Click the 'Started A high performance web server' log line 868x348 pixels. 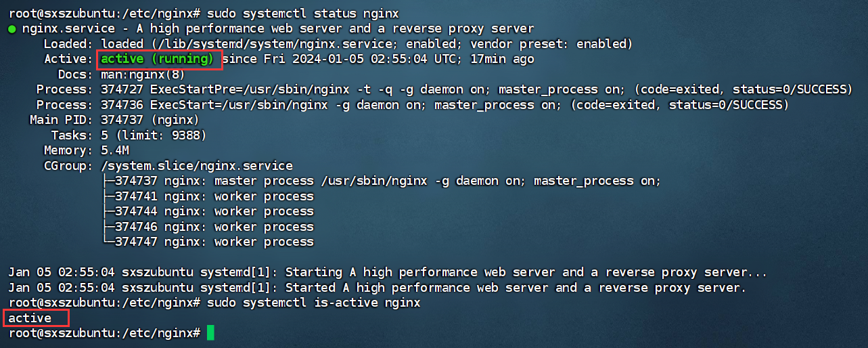(377, 288)
